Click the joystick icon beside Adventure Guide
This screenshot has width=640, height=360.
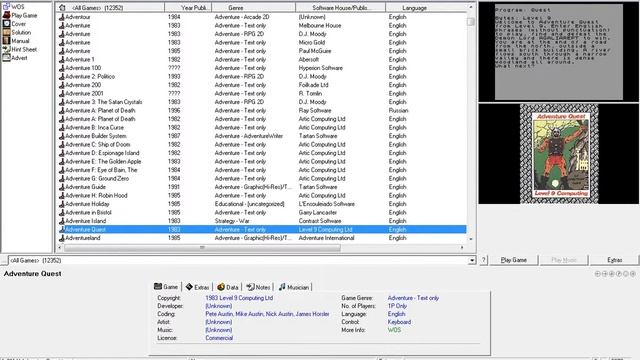click(x=62, y=187)
